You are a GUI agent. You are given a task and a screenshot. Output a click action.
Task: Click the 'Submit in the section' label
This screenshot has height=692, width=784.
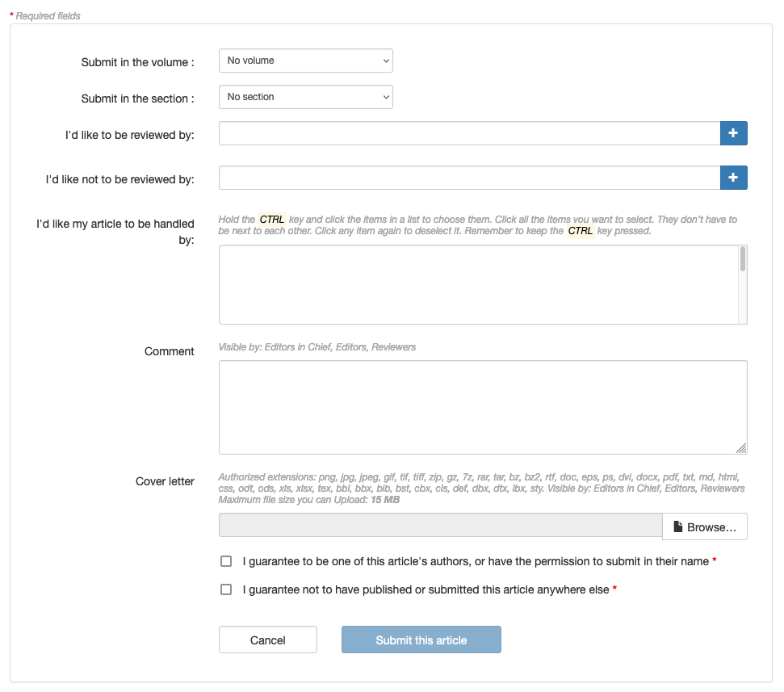137,99
